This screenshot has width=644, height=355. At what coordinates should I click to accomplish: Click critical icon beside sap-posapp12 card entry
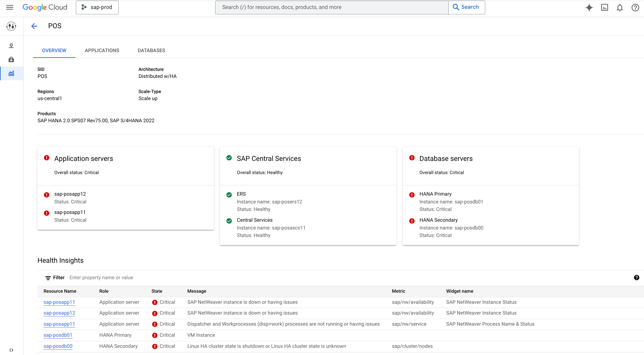click(x=47, y=195)
